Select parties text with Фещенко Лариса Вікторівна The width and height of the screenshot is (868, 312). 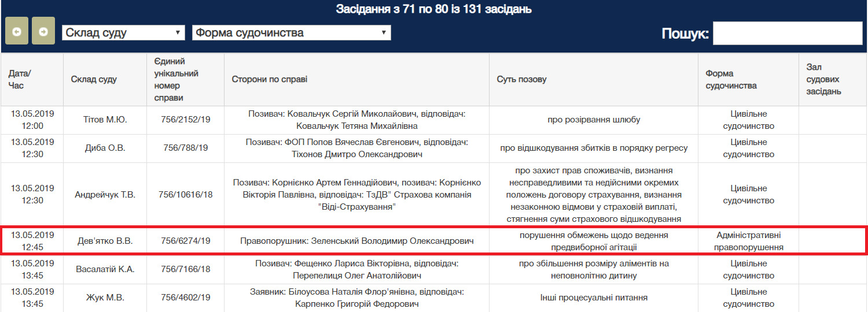tap(356, 269)
